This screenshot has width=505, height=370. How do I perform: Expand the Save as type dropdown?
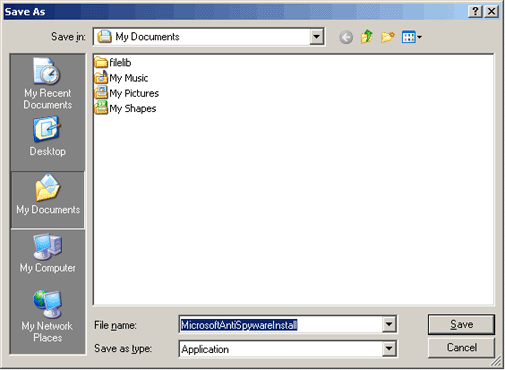click(x=389, y=349)
